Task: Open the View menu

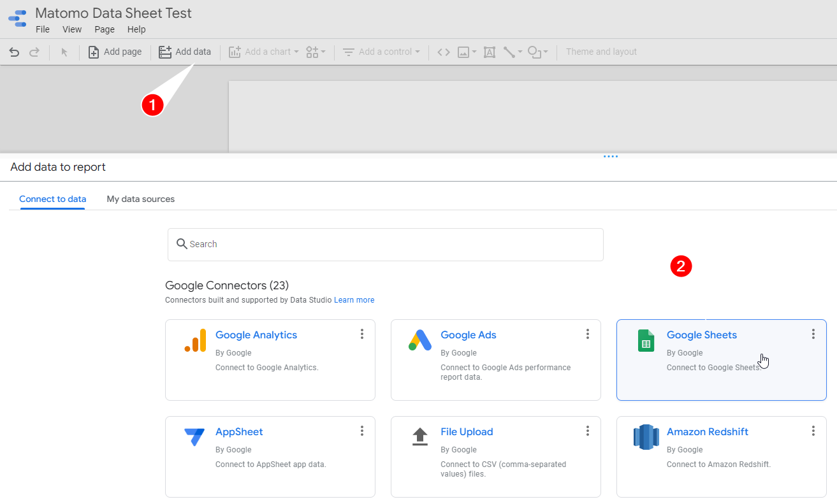Action: pyautogui.click(x=72, y=29)
